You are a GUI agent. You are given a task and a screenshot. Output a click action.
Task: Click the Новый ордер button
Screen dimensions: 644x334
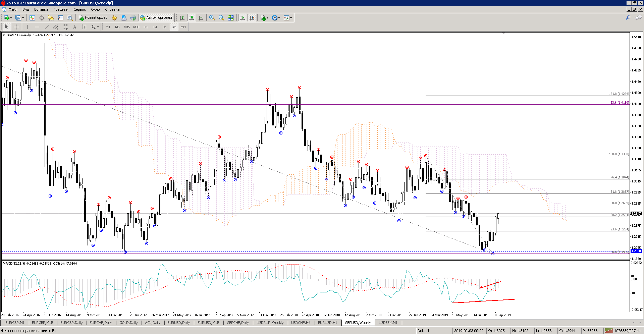coord(93,18)
